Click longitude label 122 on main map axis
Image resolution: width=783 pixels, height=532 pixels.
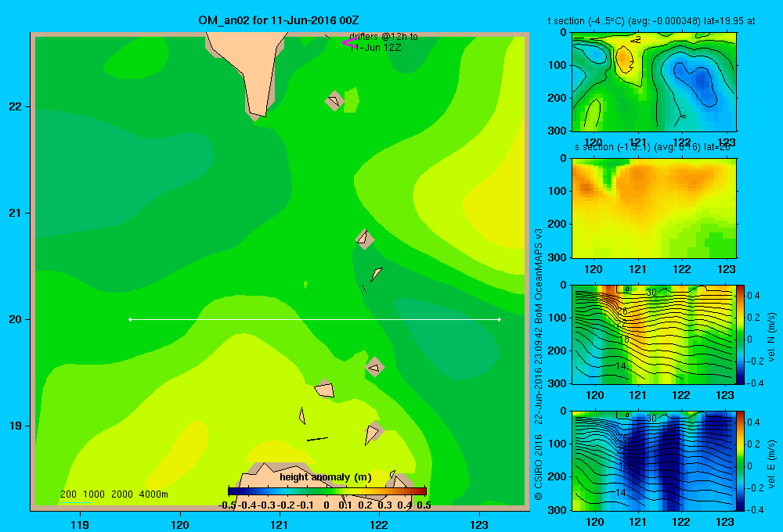tap(379, 524)
